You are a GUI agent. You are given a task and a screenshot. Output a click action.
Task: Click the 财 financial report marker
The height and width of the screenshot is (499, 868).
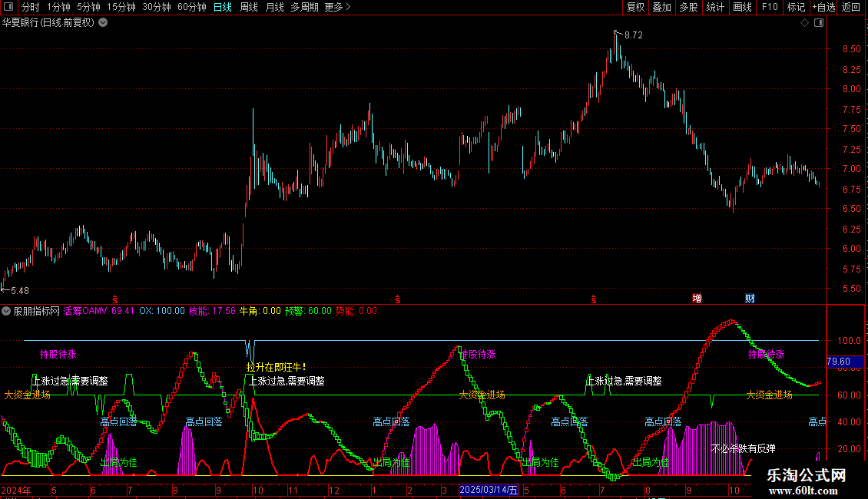(x=750, y=298)
